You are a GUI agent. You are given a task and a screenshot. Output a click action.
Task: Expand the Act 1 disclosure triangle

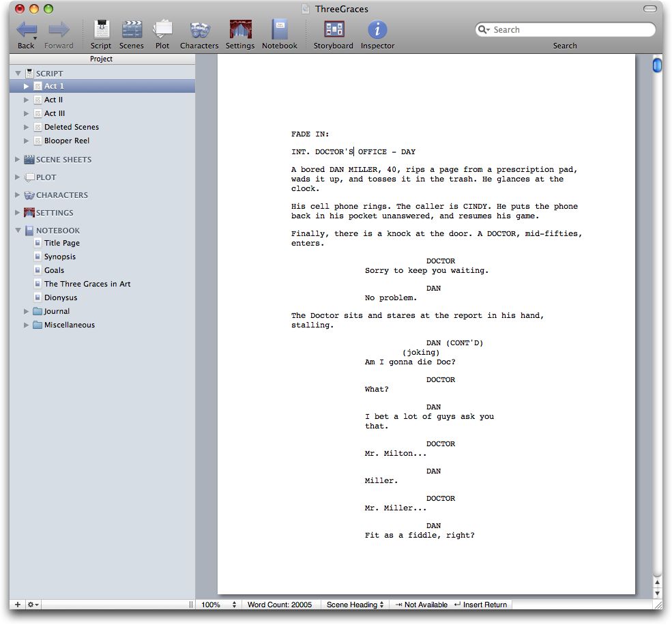pyautogui.click(x=26, y=86)
